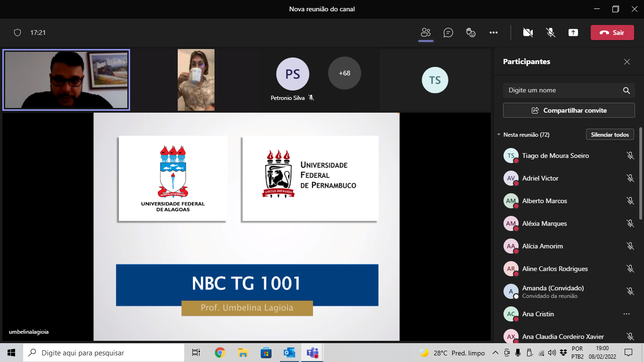This screenshot has width=644, height=362.
Task: Open the reactions icon in toolbar
Action: 471,33
